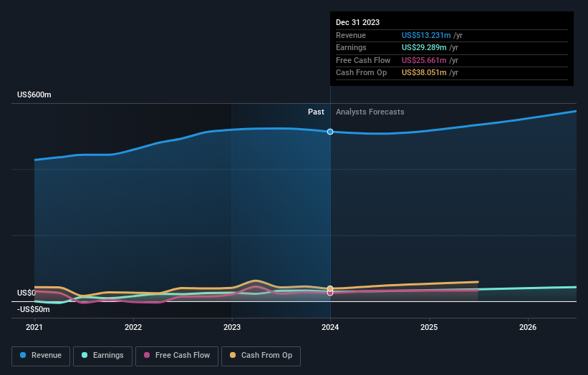Select the pink Free Cash Flow marker at 2024
This screenshot has width=588, height=375.
[x=330, y=293]
